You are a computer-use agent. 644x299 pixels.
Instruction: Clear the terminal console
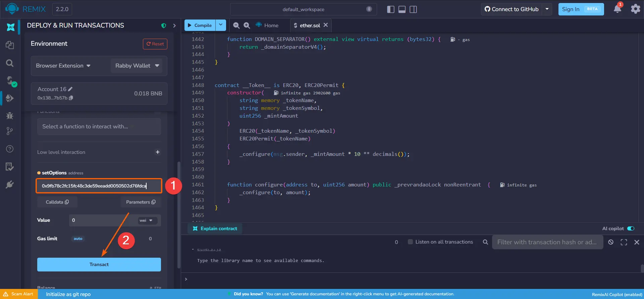[611, 242]
